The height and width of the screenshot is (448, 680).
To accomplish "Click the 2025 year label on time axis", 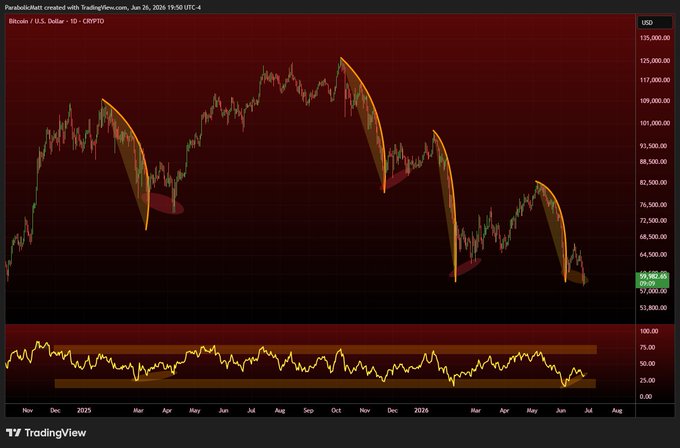I will tap(84, 410).
